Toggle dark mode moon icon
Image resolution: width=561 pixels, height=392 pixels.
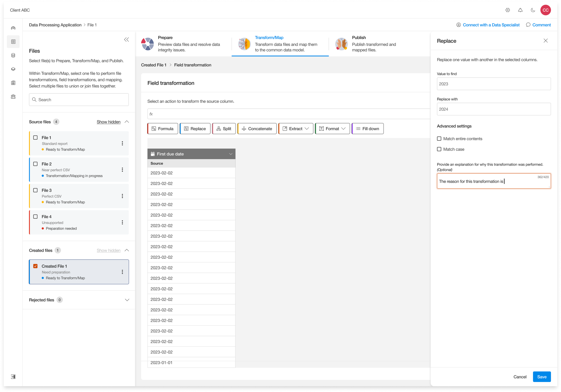coord(533,10)
